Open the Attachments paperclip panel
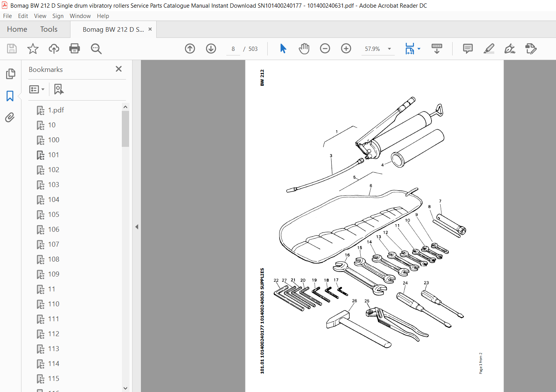 point(10,117)
